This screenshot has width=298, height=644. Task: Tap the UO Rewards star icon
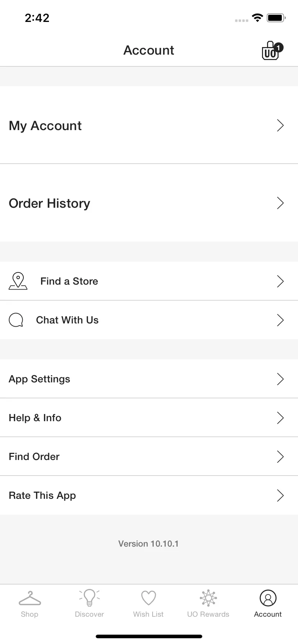pyautogui.click(x=208, y=598)
